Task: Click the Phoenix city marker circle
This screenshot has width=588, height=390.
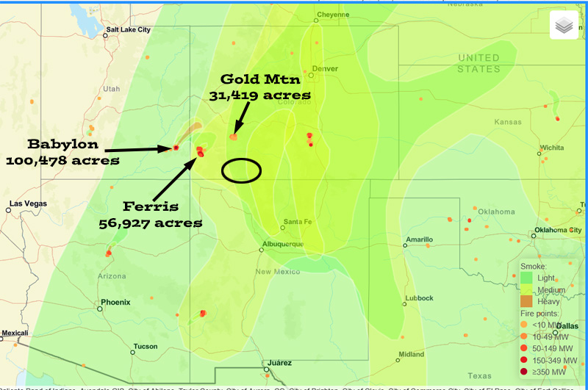Action: coord(100,309)
